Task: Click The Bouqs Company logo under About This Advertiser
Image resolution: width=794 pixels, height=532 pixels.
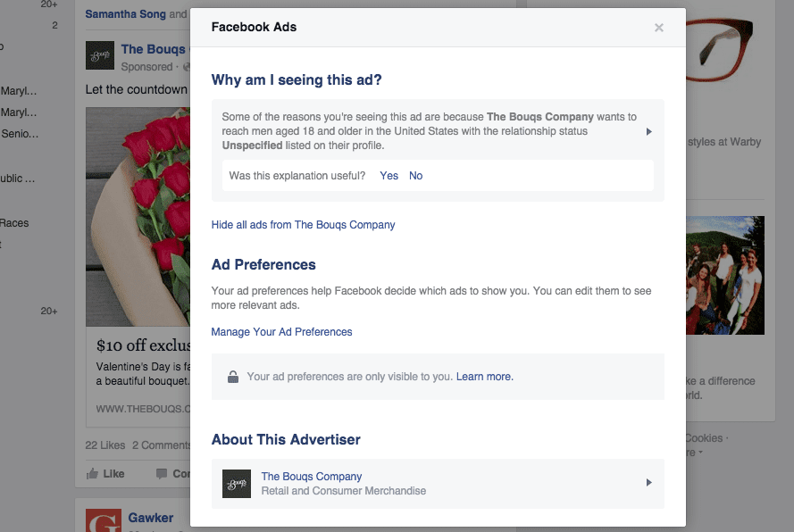Action: click(236, 482)
